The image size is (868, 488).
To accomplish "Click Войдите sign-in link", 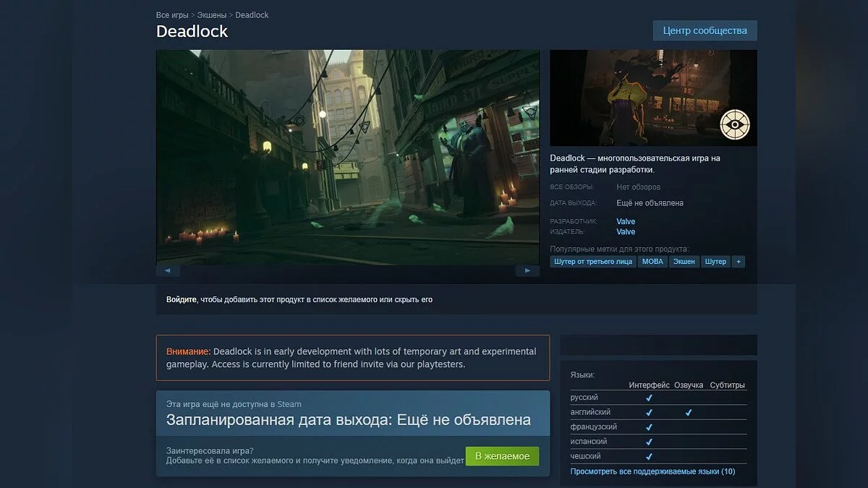I will pyautogui.click(x=181, y=299).
